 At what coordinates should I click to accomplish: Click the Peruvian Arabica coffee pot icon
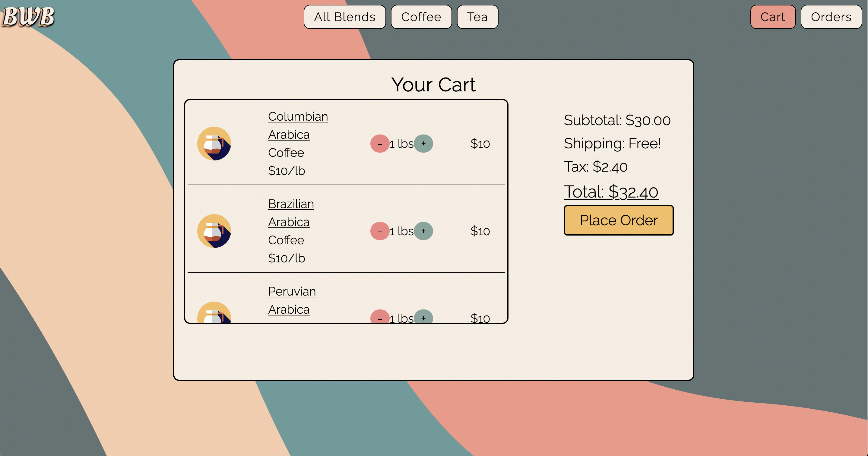pyautogui.click(x=214, y=313)
